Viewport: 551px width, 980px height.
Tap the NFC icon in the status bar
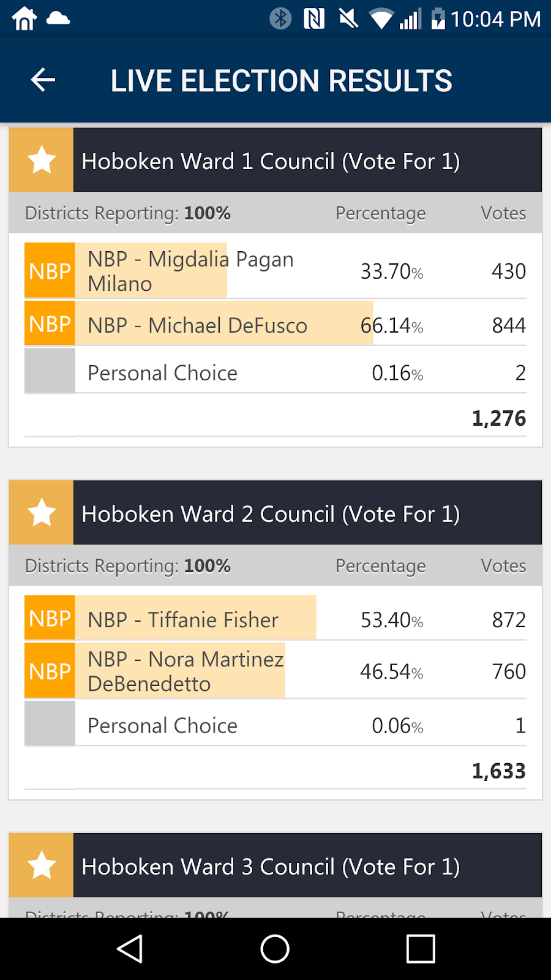pos(314,18)
